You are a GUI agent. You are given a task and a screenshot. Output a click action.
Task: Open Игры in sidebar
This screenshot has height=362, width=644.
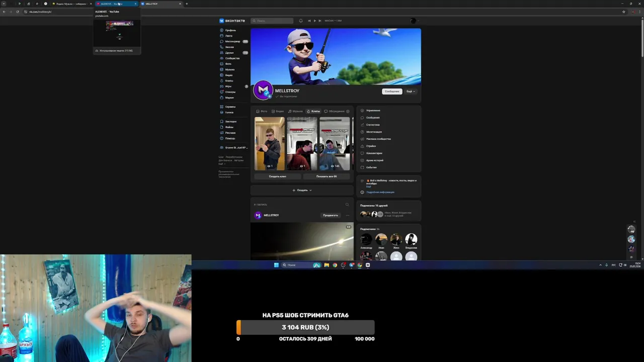point(233,86)
